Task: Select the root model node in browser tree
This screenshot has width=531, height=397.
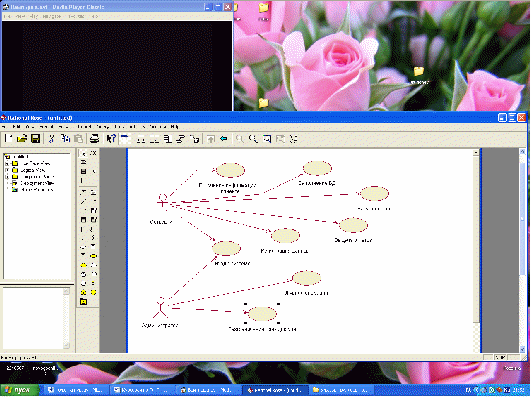Action: pos(21,157)
